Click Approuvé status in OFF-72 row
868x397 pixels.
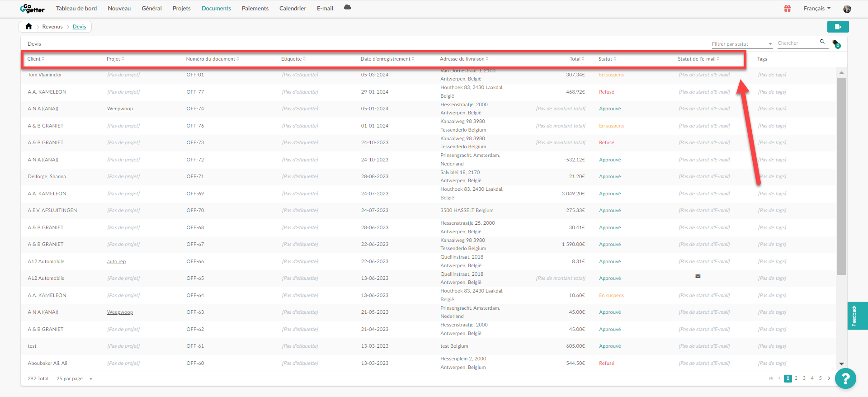click(x=610, y=160)
